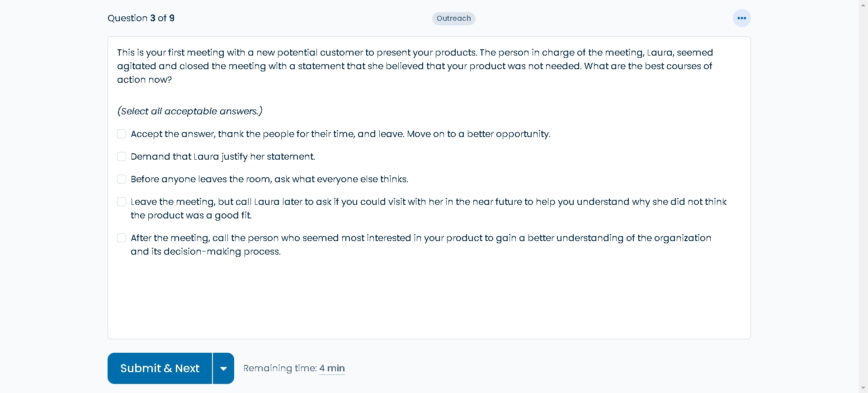Click the "Demand that Laura justify her statement" answer text

[223, 156]
